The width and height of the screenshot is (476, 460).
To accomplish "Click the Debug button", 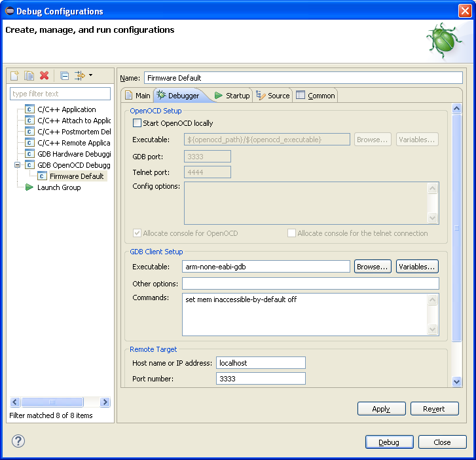I will [x=389, y=442].
